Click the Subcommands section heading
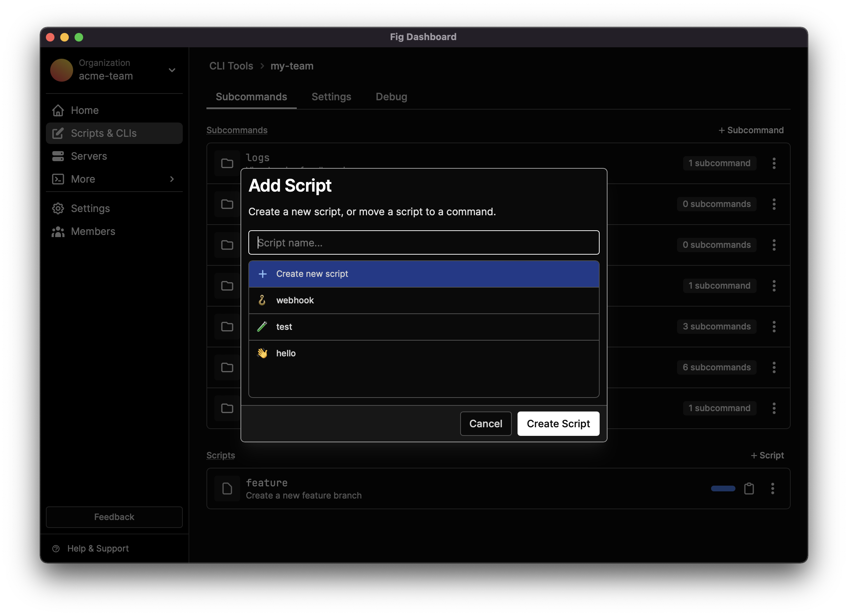Image resolution: width=848 pixels, height=616 pixels. [x=237, y=130]
